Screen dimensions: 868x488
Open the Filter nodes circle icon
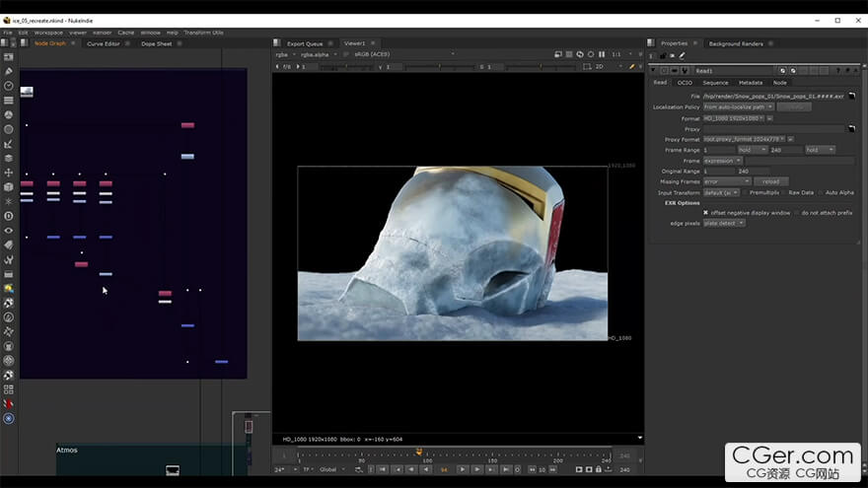click(x=8, y=129)
